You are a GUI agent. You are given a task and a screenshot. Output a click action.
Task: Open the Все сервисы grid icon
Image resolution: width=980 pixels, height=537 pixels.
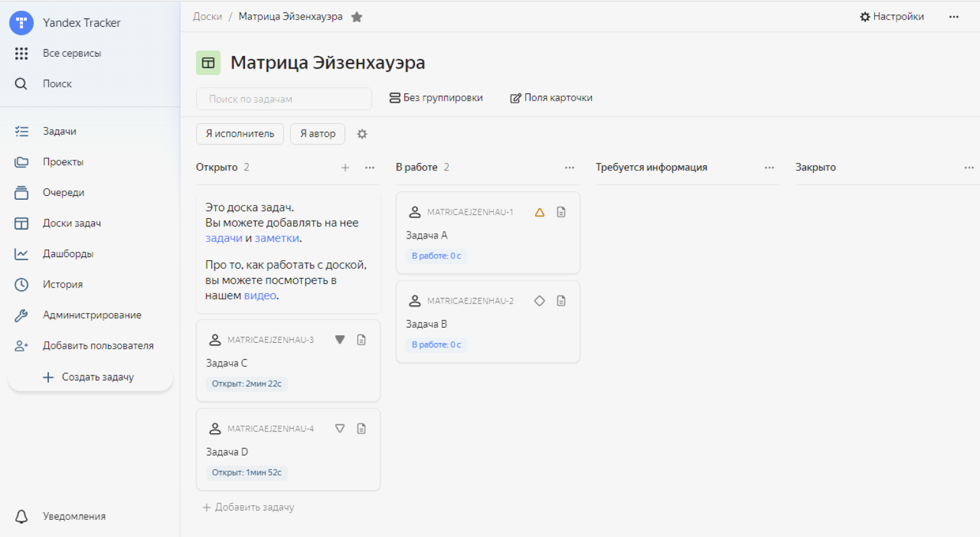tap(21, 53)
